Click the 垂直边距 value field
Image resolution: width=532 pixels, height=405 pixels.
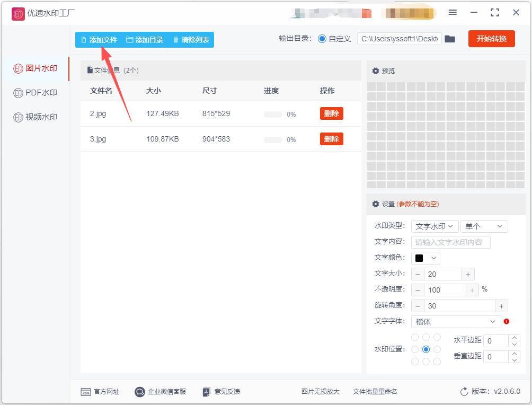(x=495, y=357)
